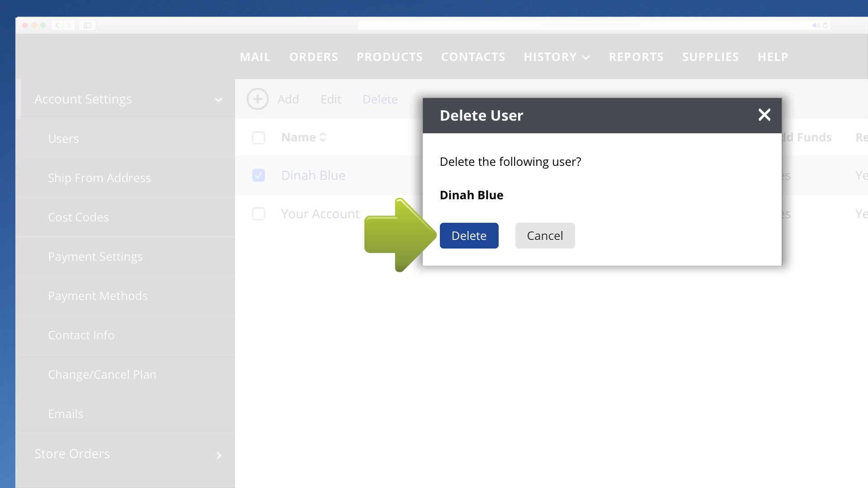The image size is (868, 488).
Task: Cancel the user deletion
Action: pyautogui.click(x=545, y=235)
